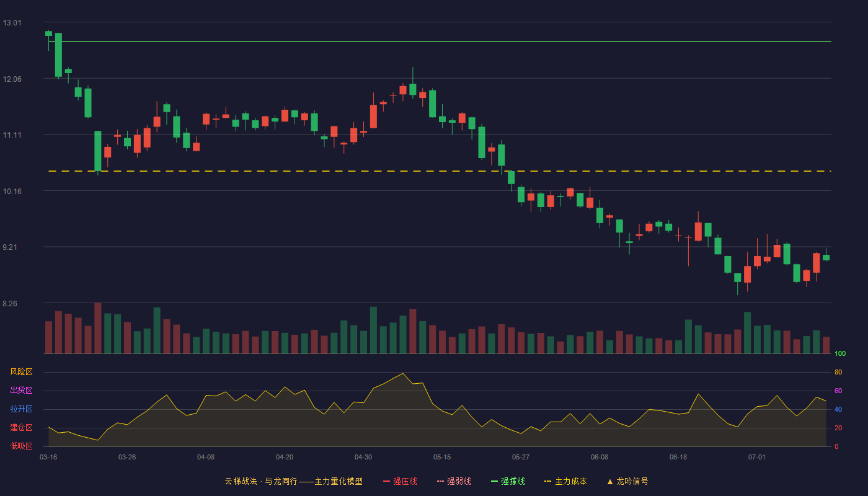Click the pink dashed 强弱线 legend marker
Viewport: 868px width, 496px height.
[x=441, y=481]
